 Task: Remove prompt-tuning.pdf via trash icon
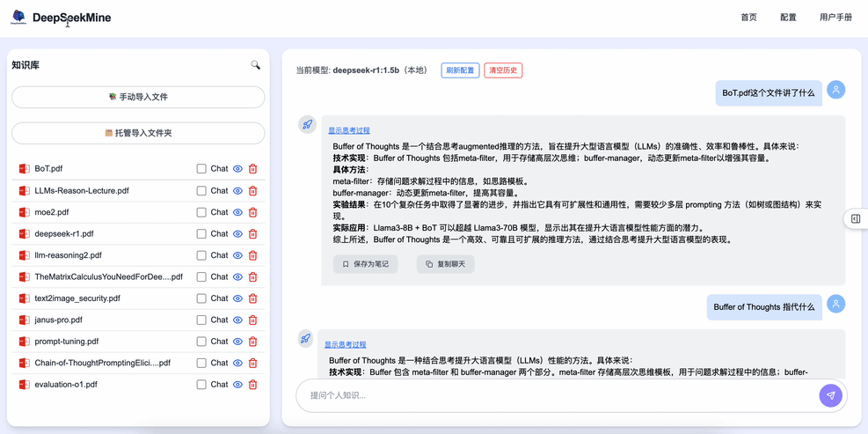tap(253, 342)
